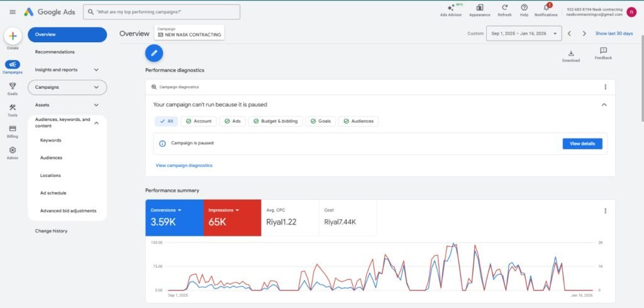Select the Audiences diagnostics filter chip
The width and height of the screenshot is (644, 308).
358,121
